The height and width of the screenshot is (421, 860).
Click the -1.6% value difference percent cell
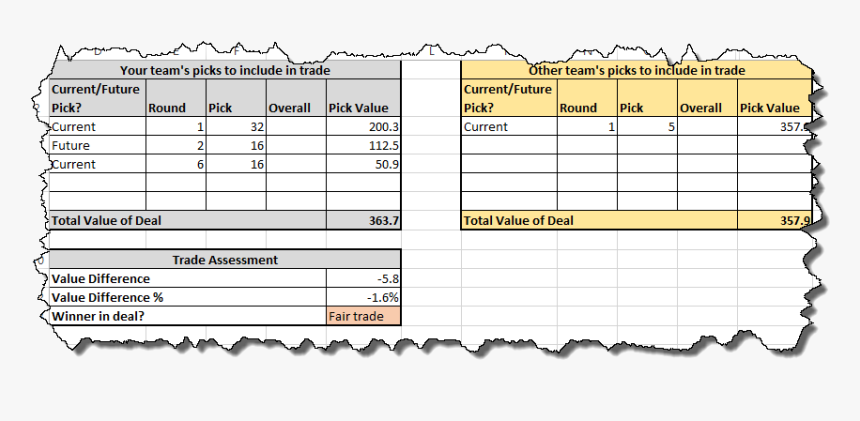(363, 298)
